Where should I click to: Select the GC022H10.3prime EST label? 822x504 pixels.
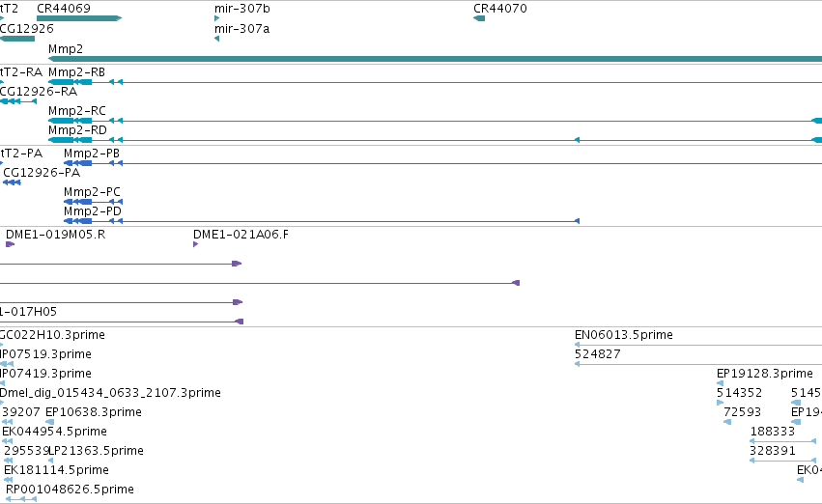[52, 335]
